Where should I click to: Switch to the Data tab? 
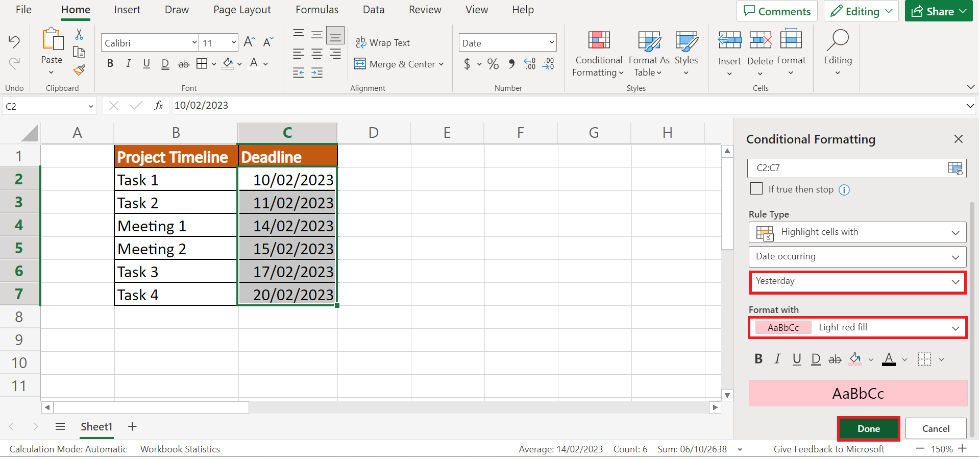point(374,10)
